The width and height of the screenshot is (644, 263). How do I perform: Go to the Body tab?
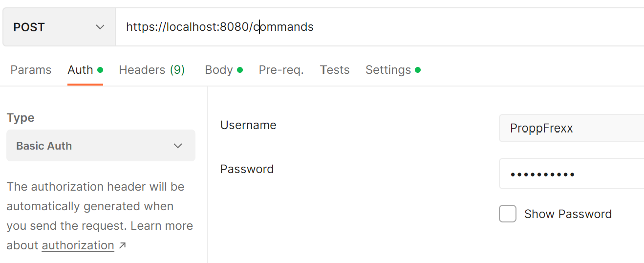218,70
